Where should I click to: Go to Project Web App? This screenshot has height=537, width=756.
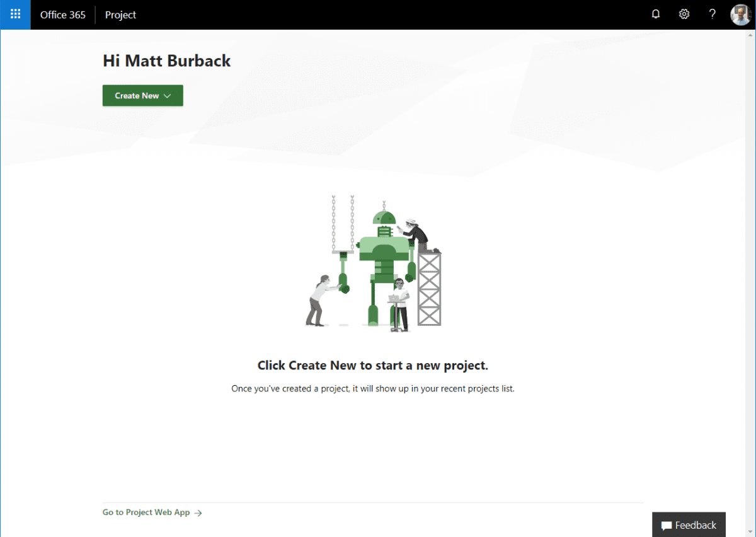pyautogui.click(x=146, y=512)
